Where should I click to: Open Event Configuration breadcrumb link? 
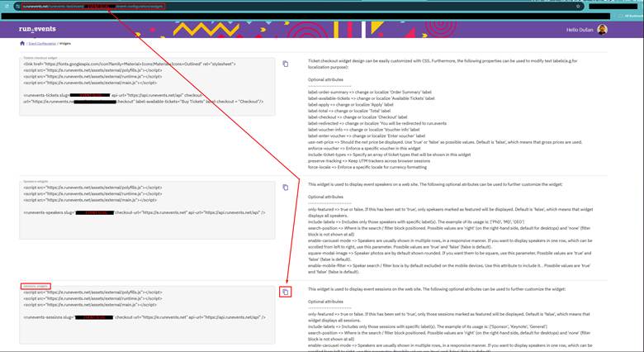point(41,42)
